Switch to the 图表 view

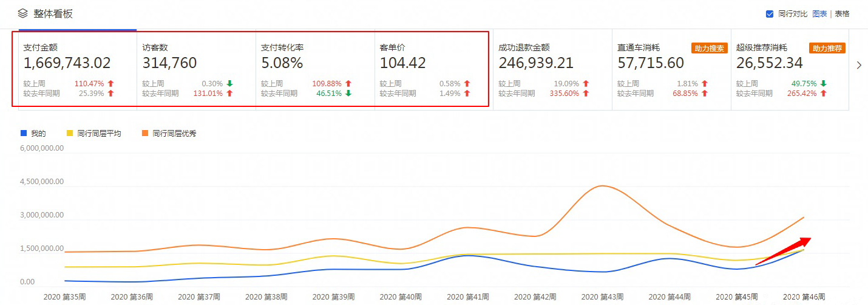[819, 14]
